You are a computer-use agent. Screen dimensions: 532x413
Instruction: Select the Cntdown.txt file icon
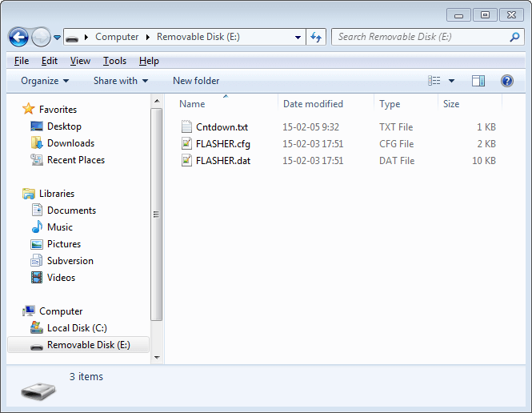(186, 127)
